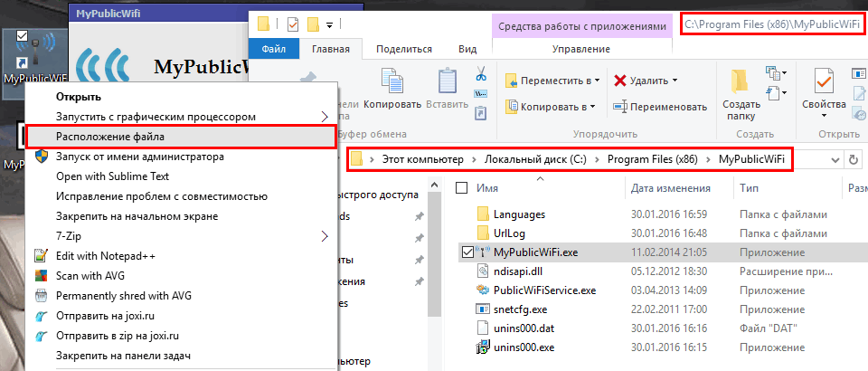Expand the 7-Zip submenu
The image size is (868, 371).
[x=325, y=236]
